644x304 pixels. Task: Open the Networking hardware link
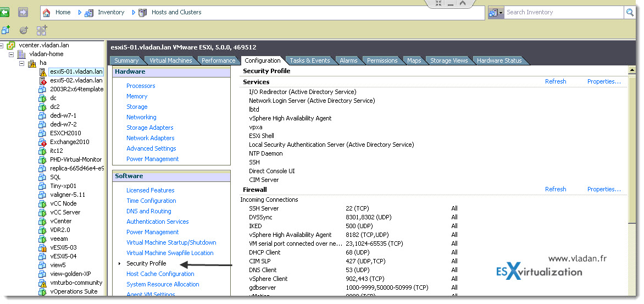pyautogui.click(x=141, y=117)
